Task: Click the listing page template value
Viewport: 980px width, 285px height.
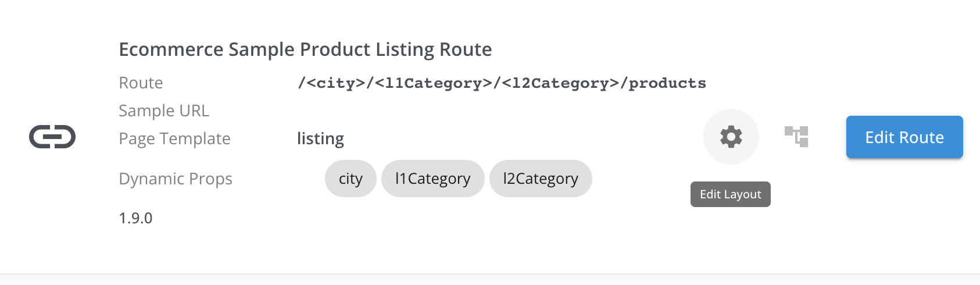Action: click(320, 138)
